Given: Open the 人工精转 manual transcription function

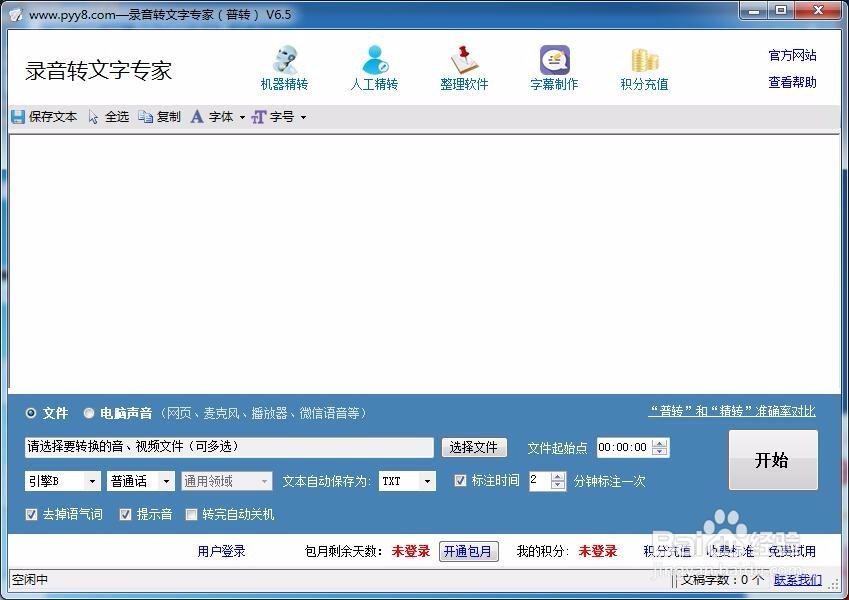Looking at the screenshot, I should click(375, 65).
